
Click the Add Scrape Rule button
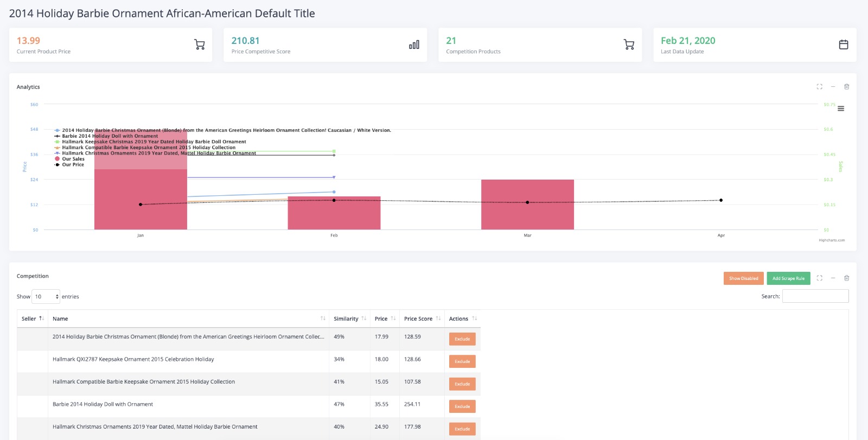pyautogui.click(x=788, y=278)
